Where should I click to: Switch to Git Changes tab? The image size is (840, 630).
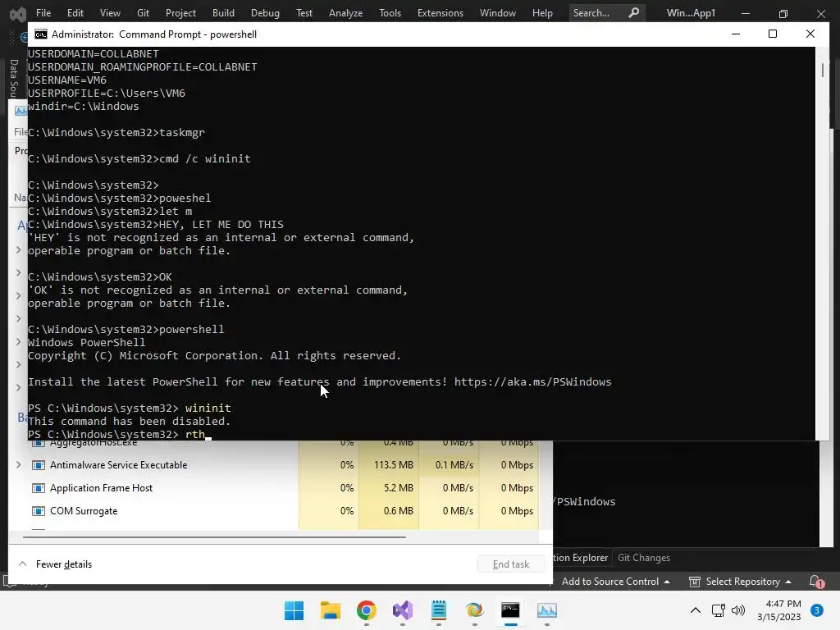tap(644, 558)
